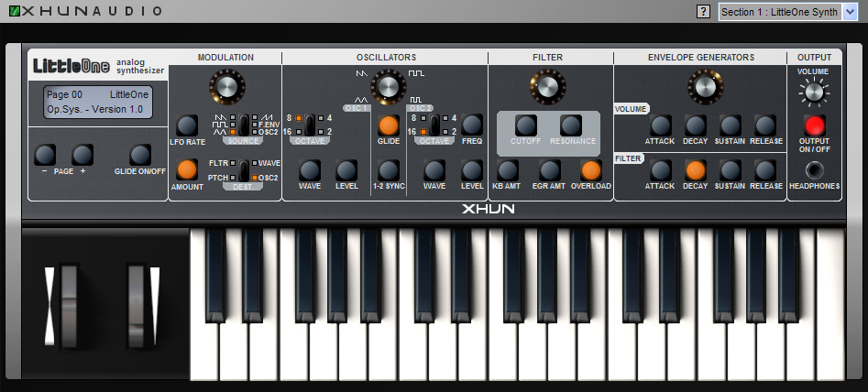Screen dimensions: 868x392
Task: Select the OSC 1 WAVE button
Action: (310, 171)
